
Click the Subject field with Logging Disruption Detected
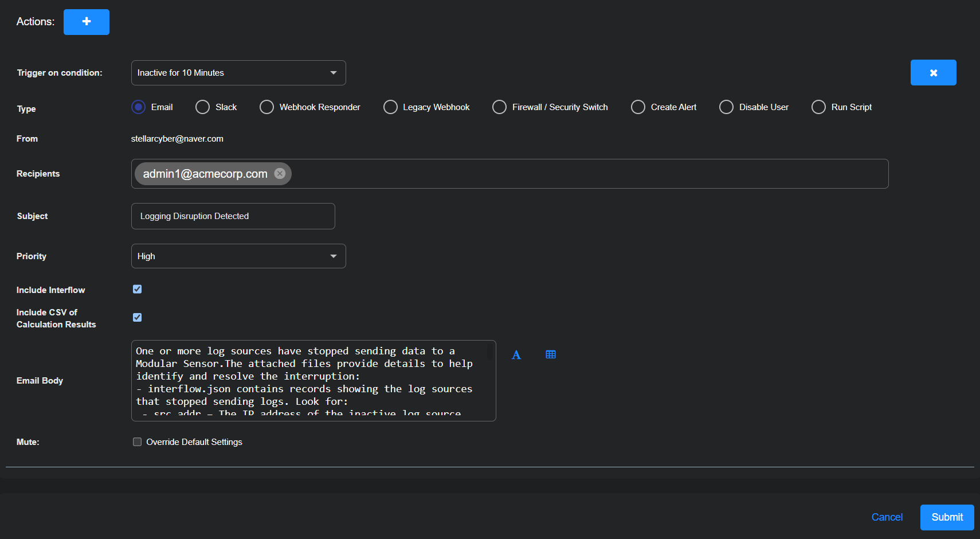(x=233, y=216)
